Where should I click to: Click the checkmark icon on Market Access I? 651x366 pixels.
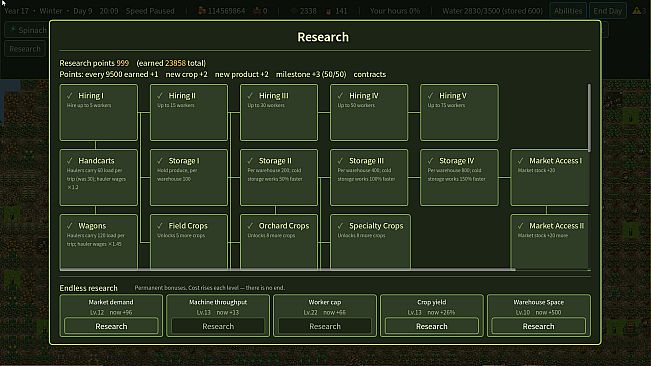tap(520, 161)
